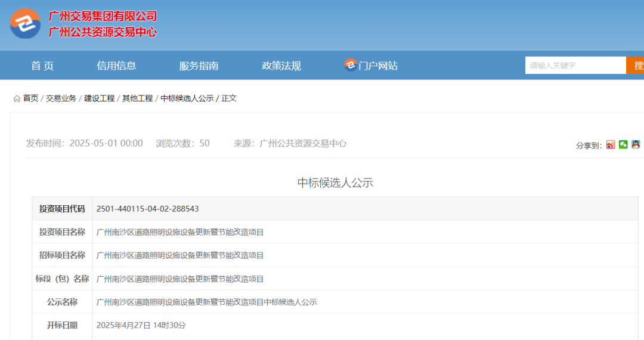
Task: Go to 交易业务 breadcrumb link
Action: [x=61, y=98]
